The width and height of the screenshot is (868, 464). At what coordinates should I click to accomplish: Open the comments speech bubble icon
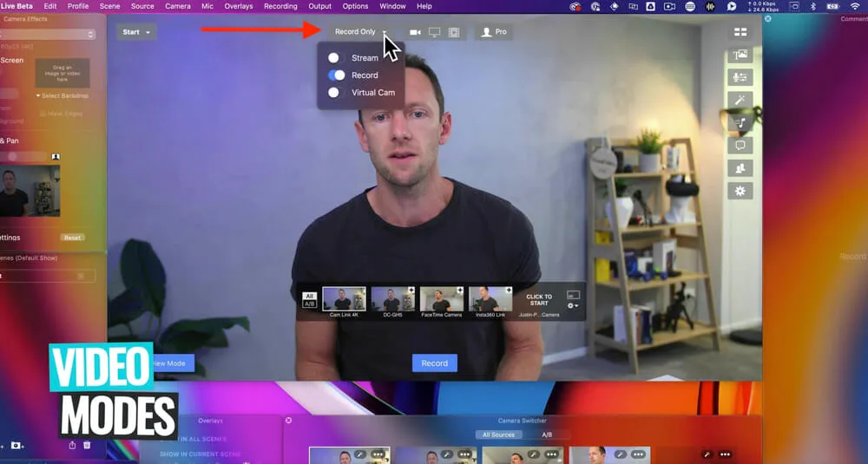coord(740,145)
